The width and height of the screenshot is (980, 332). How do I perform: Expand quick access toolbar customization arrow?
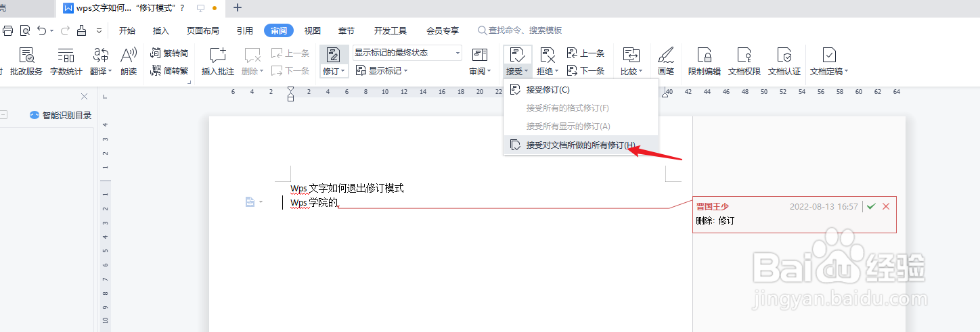(99, 30)
